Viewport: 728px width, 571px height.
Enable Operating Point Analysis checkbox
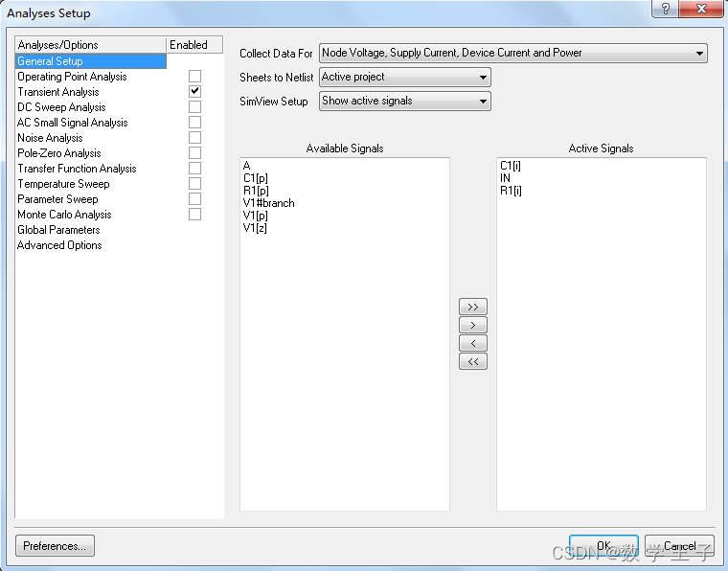pyautogui.click(x=194, y=77)
